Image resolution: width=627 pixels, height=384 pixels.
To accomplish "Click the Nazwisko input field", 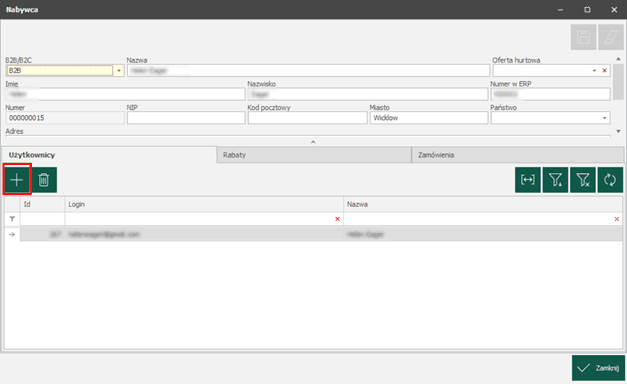I will click(368, 94).
